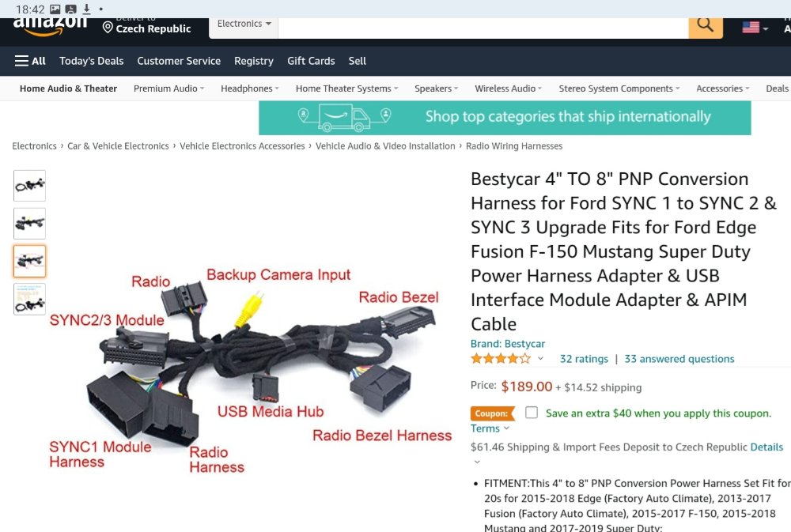Viewport: 791px width, 532px height.
Task: Open the 33 answered questions link
Action: pyautogui.click(x=679, y=359)
